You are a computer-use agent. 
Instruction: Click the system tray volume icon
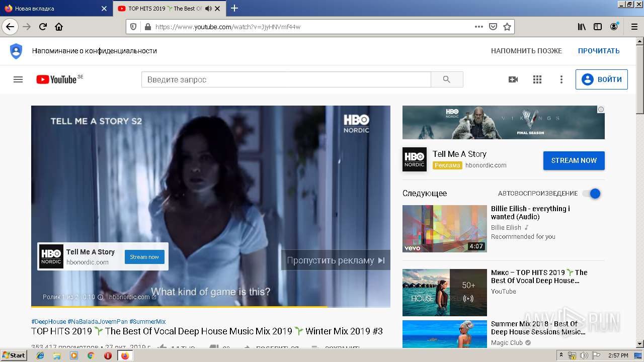[x=584, y=355]
